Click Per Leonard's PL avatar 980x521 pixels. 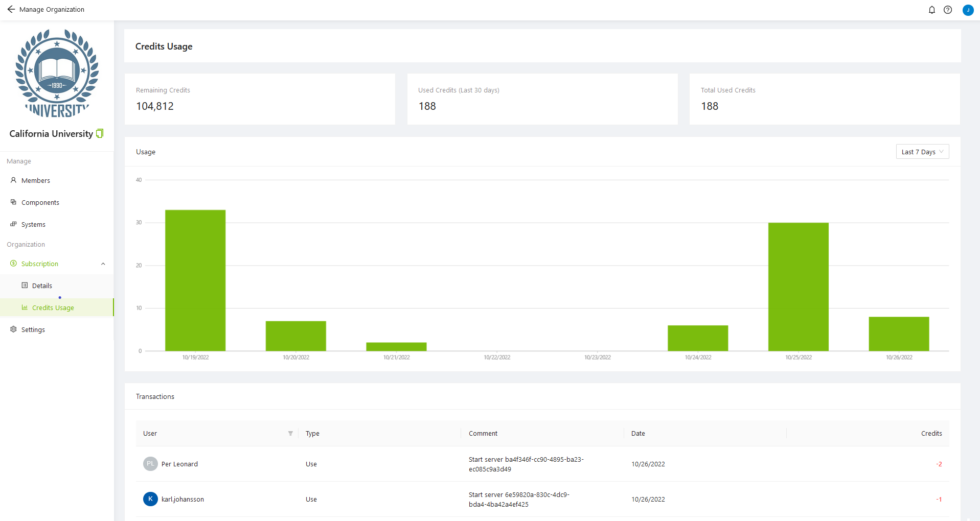coord(150,464)
